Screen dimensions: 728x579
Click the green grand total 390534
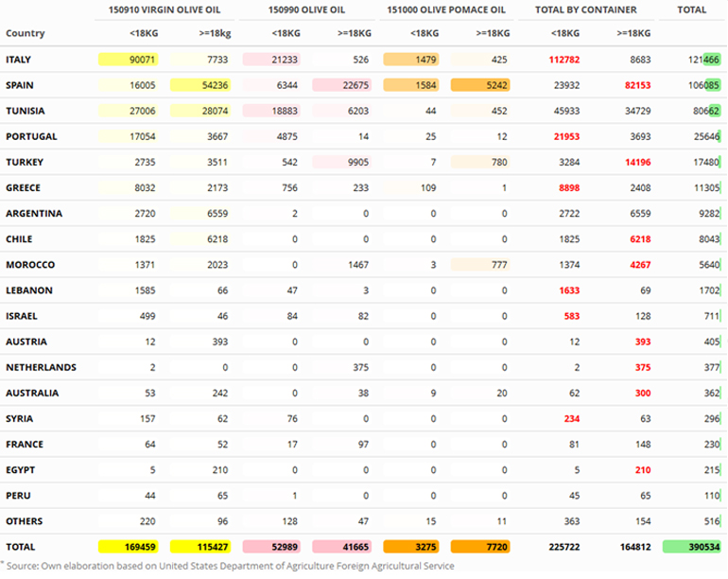coord(692,547)
